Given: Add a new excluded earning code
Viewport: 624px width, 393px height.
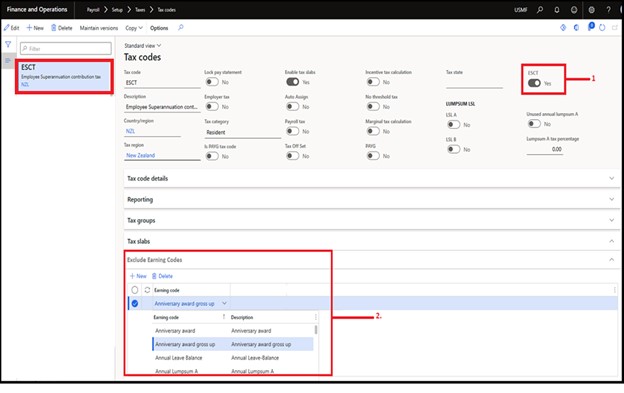Looking at the screenshot, I should [x=138, y=276].
